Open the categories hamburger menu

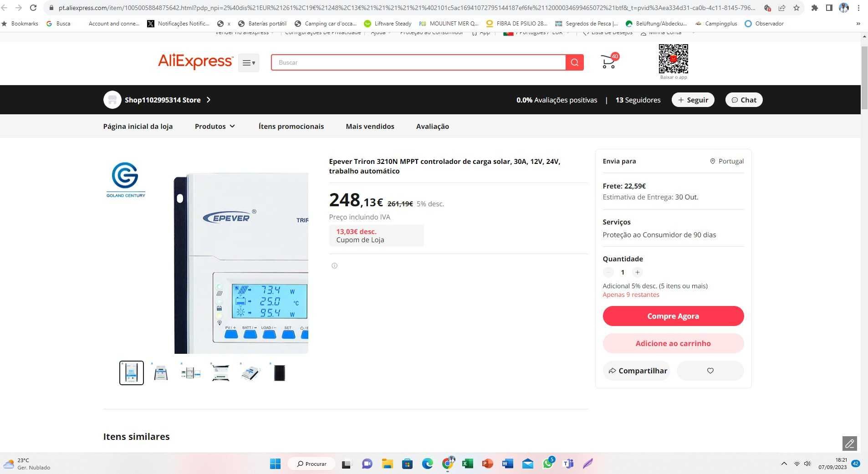click(x=249, y=63)
